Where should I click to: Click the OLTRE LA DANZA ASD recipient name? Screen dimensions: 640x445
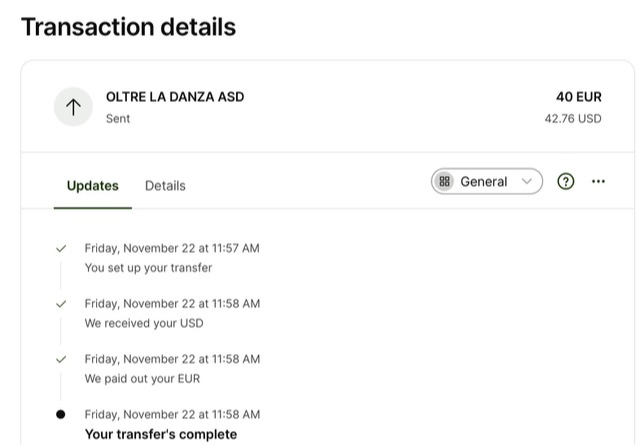pos(175,97)
